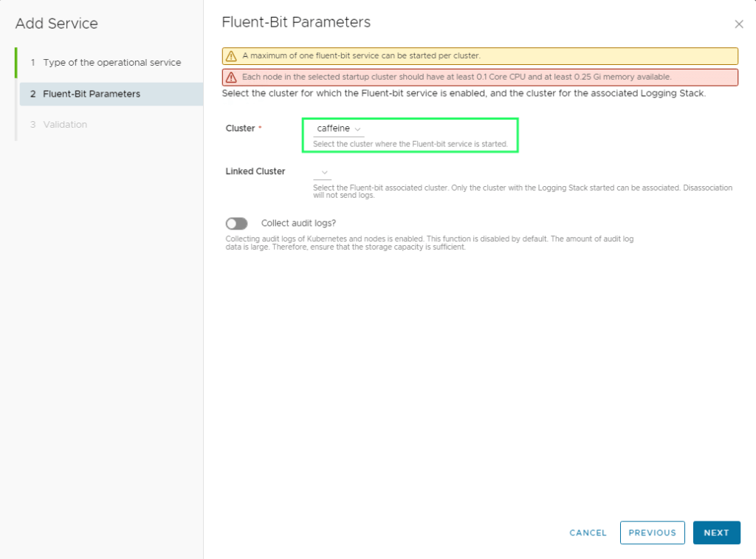
Task: Toggle the Collect audit logs switch
Action: 237,223
